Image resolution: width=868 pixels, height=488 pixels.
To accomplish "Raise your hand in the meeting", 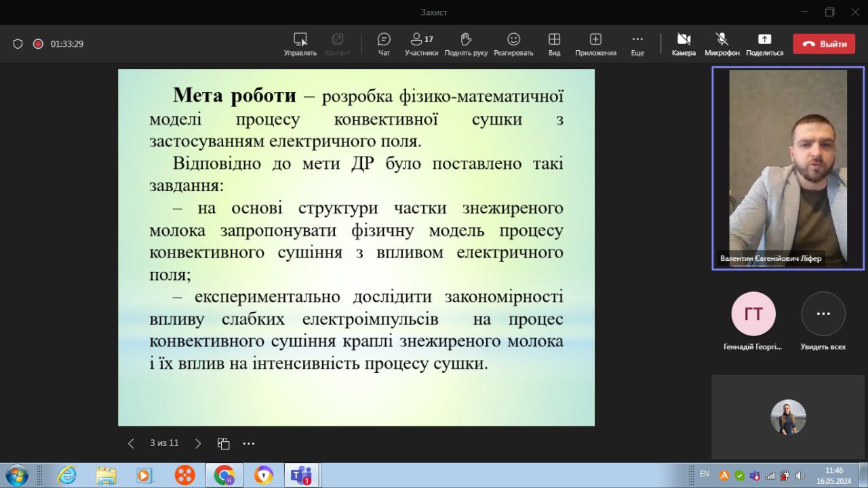I will tap(466, 44).
